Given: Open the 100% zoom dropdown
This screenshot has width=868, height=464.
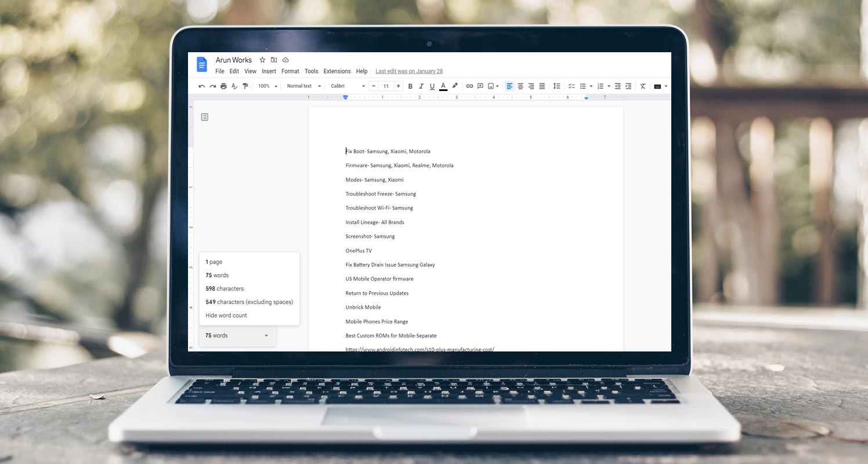Looking at the screenshot, I should [x=267, y=86].
